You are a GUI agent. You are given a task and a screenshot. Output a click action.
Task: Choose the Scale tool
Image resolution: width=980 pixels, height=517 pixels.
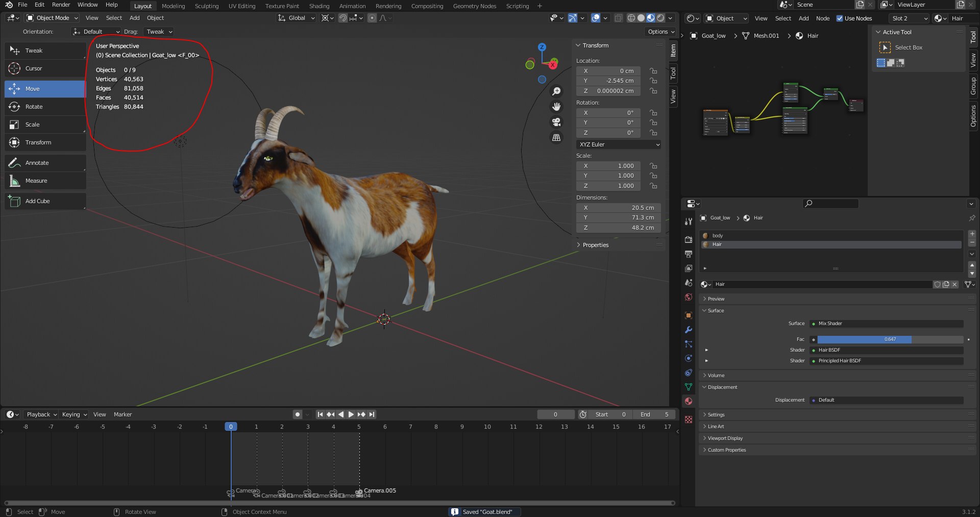click(x=45, y=125)
